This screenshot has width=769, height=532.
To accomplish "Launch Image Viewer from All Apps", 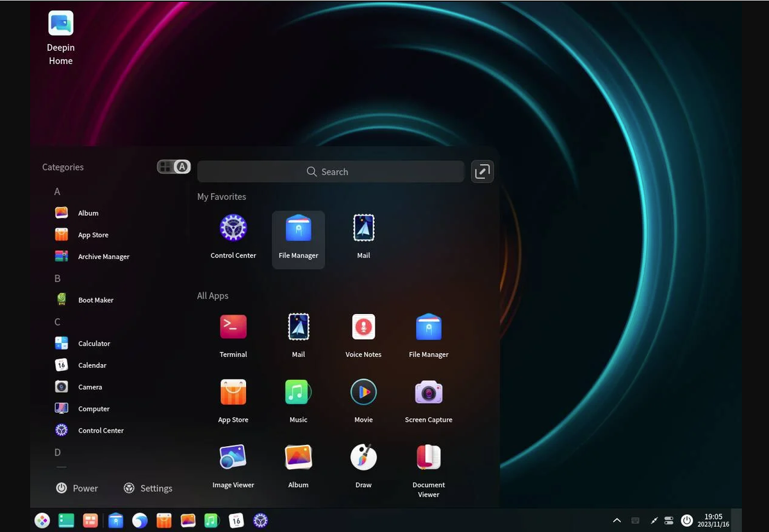I will click(233, 457).
